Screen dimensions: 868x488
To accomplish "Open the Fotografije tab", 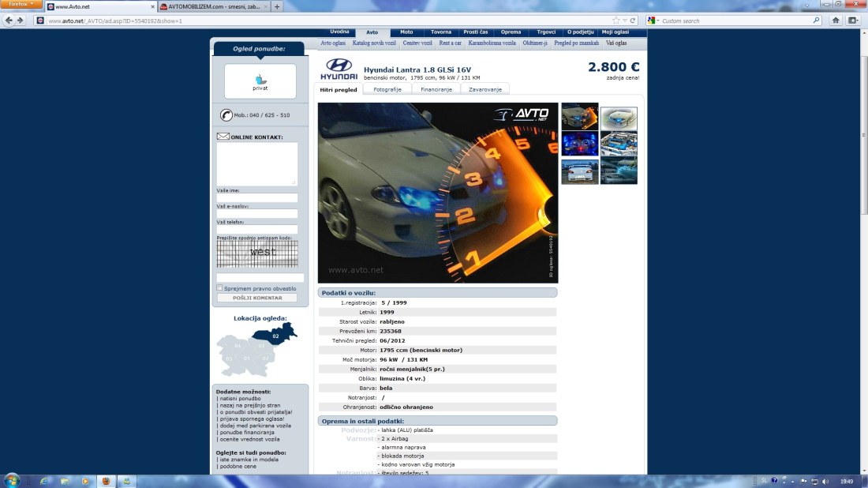I will [387, 89].
